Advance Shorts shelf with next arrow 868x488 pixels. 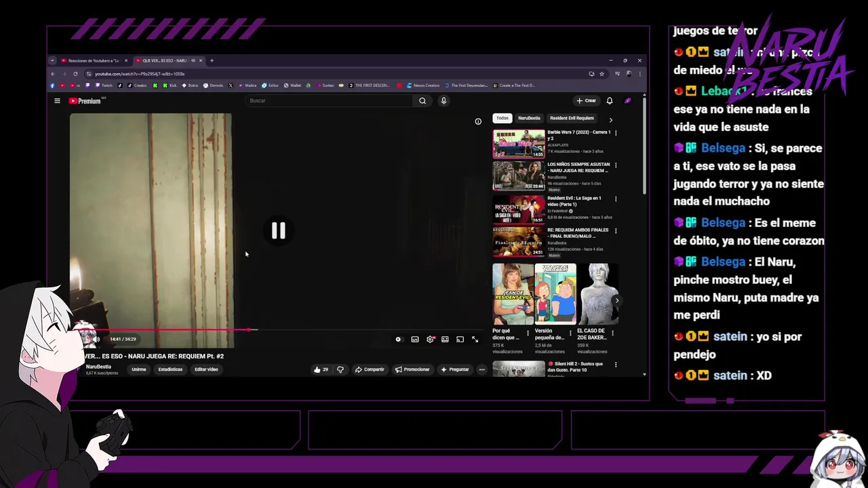(x=616, y=300)
